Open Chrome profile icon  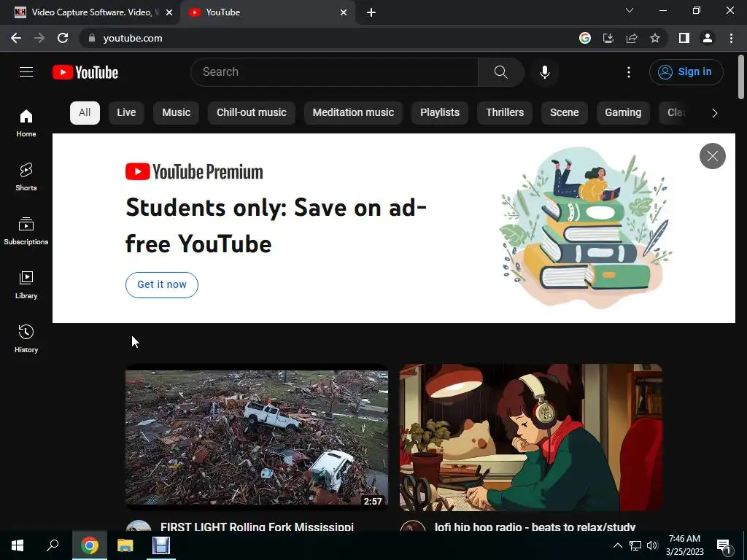[708, 38]
